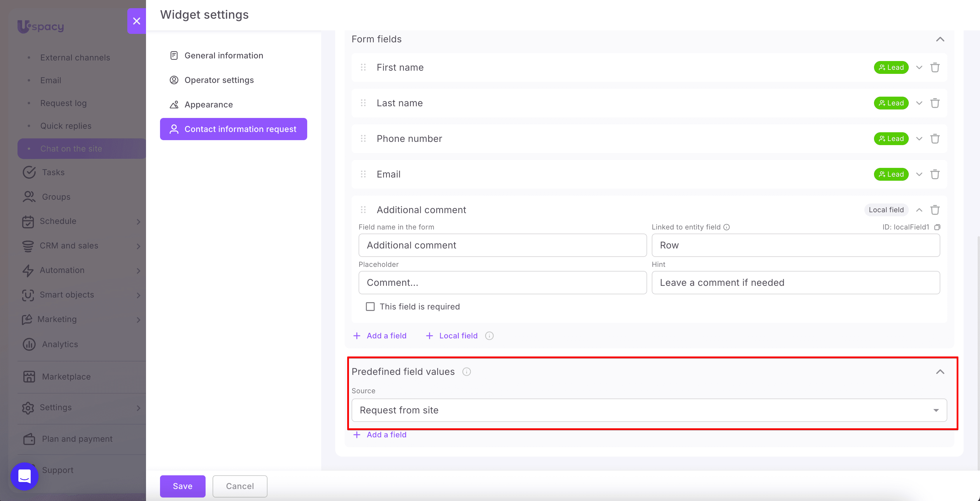Delete the Additional comment field

pos(935,210)
